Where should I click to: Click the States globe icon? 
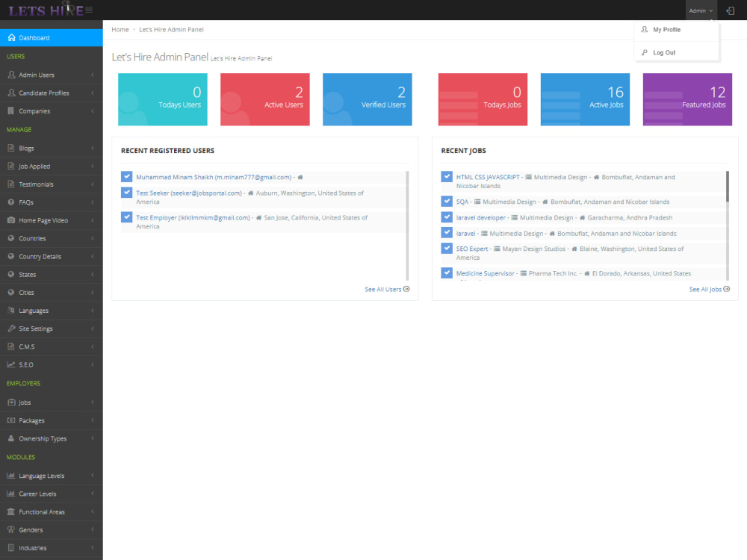click(11, 274)
